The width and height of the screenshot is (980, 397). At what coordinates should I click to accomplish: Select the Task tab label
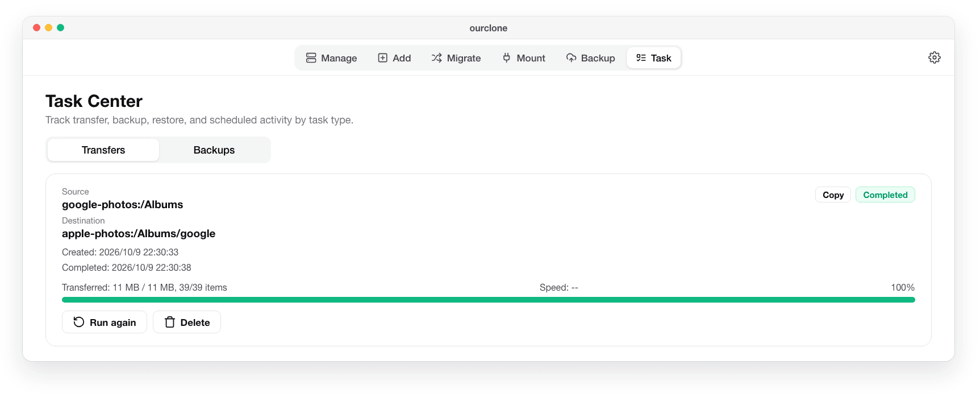pyautogui.click(x=661, y=58)
